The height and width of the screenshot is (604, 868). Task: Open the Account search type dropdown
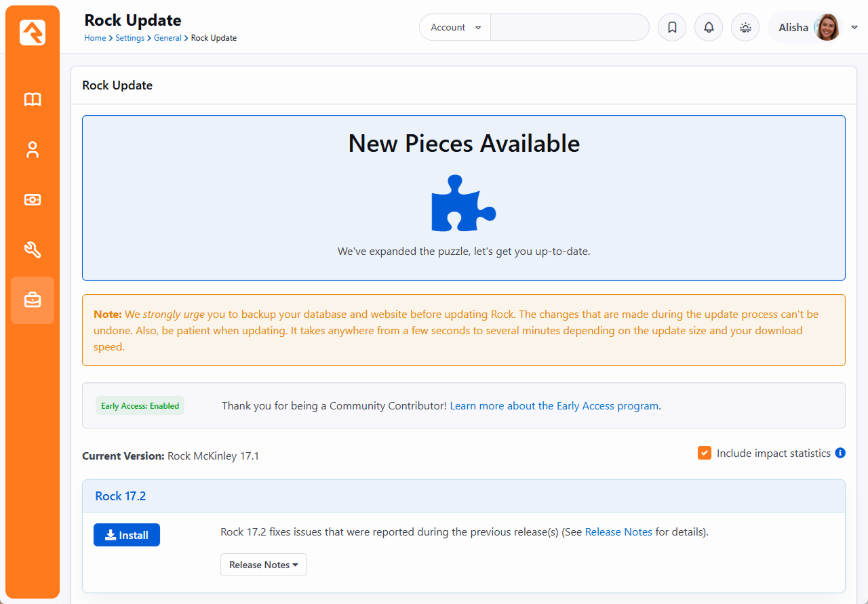[456, 28]
